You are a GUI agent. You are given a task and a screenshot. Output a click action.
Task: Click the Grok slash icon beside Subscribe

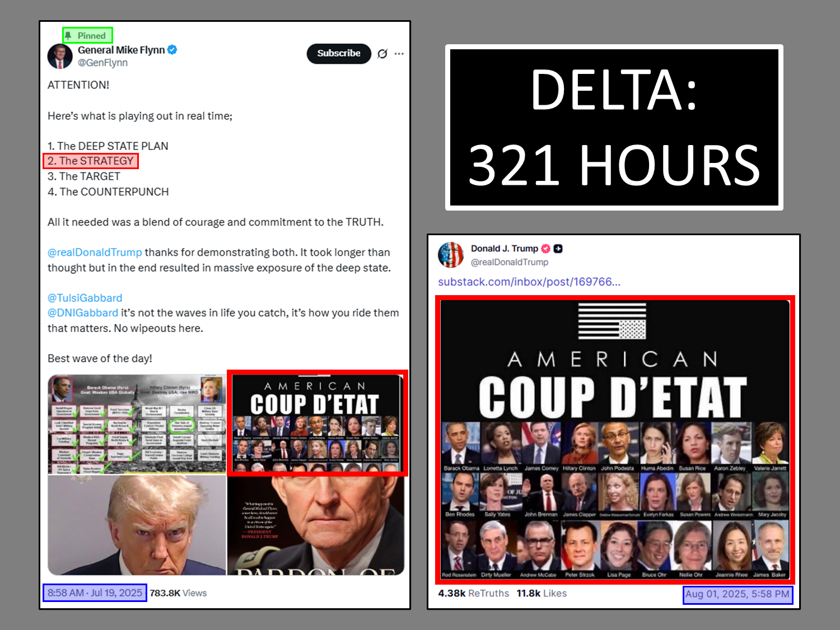[x=382, y=54]
